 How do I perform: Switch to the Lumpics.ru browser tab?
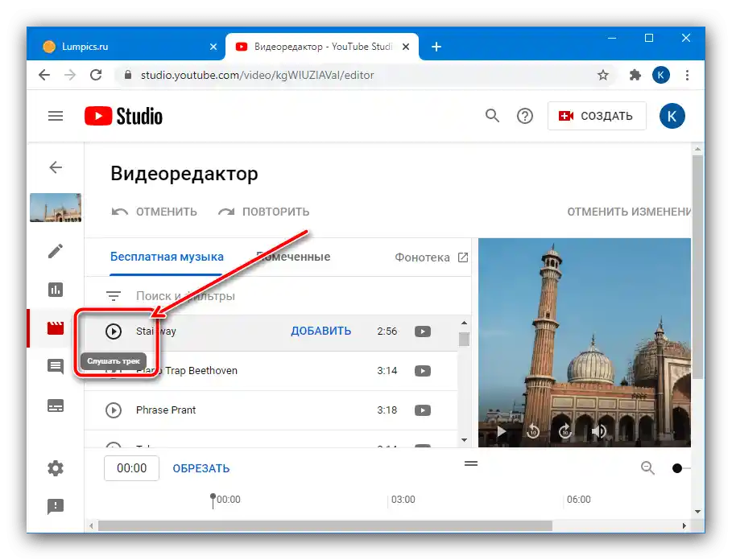tap(126, 47)
